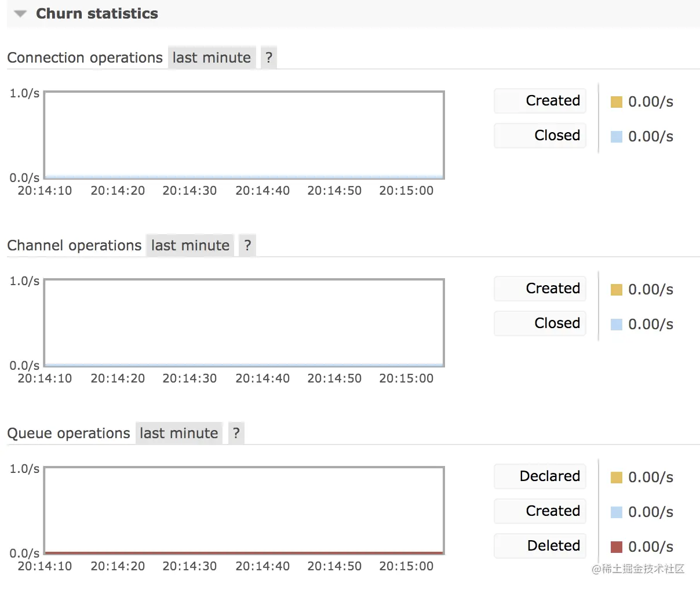
Task: Click Deleted label under Queue operations
Action: (x=540, y=546)
